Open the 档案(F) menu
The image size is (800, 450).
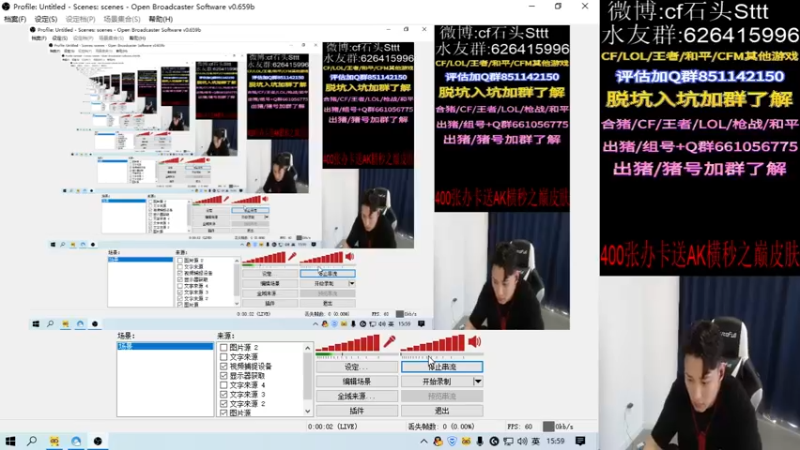pos(15,19)
